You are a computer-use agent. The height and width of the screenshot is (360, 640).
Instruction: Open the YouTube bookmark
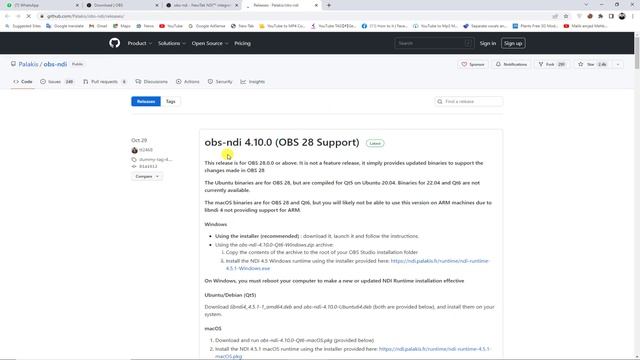click(171, 26)
